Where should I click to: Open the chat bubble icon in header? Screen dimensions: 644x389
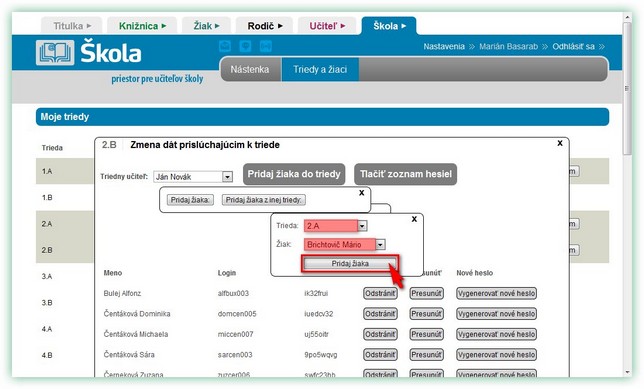tap(246, 46)
